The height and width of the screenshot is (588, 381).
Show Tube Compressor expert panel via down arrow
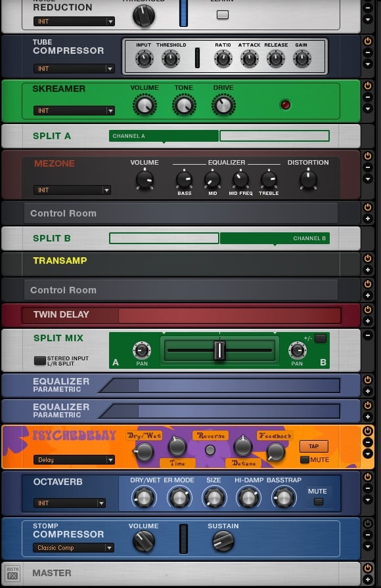(368, 64)
